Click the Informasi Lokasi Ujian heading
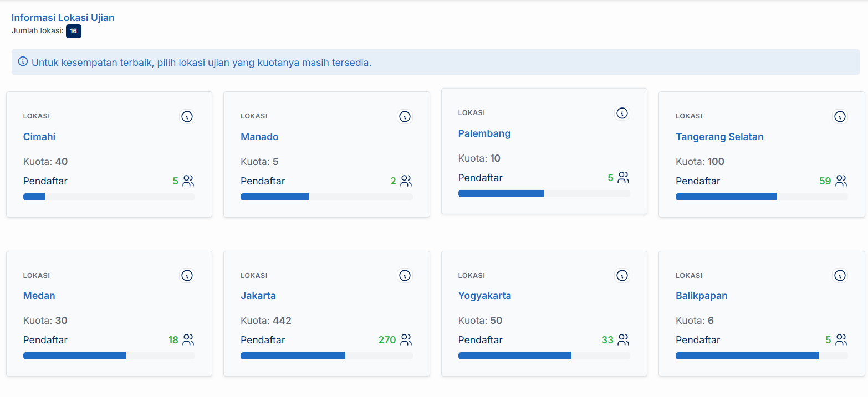This screenshot has width=868, height=397. [63, 18]
